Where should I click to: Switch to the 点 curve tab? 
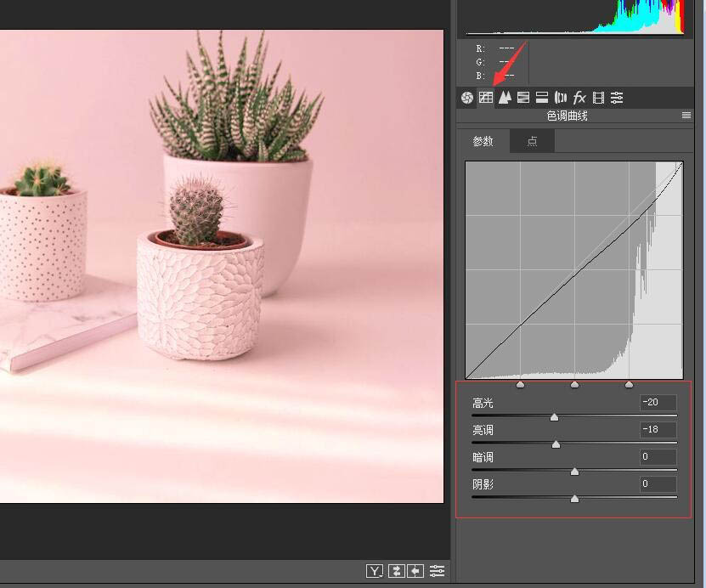[532, 141]
